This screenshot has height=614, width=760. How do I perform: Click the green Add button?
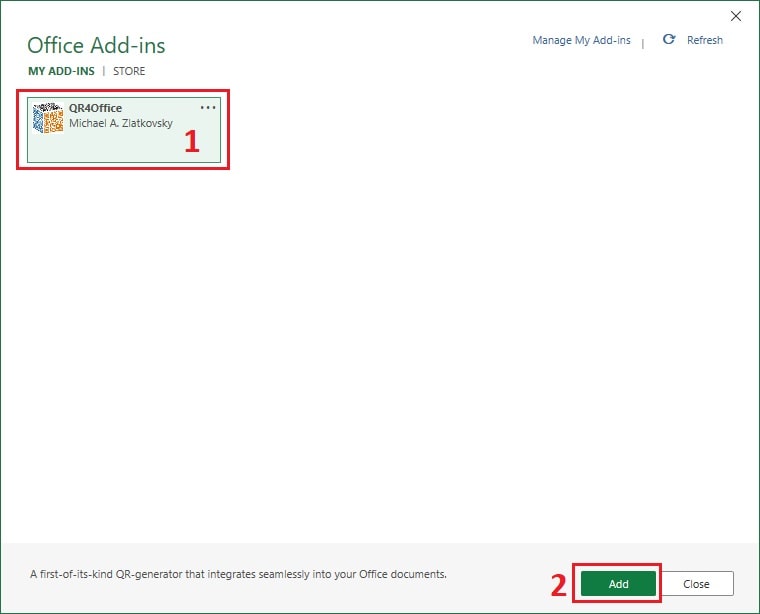pyautogui.click(x=618, y=583)
